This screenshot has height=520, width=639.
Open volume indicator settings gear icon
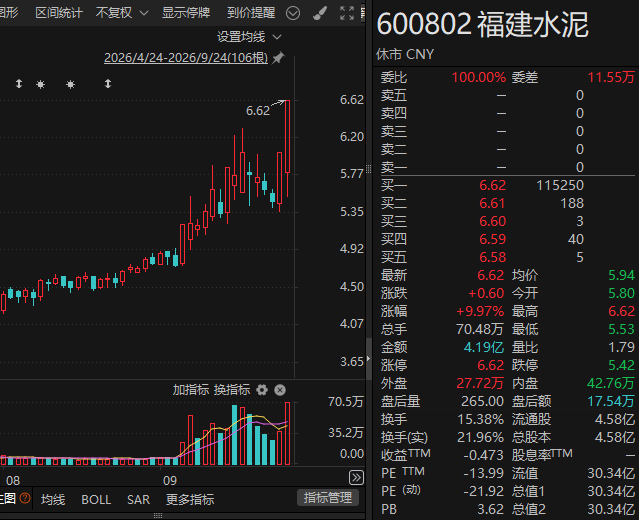click(x=262, y=390)
